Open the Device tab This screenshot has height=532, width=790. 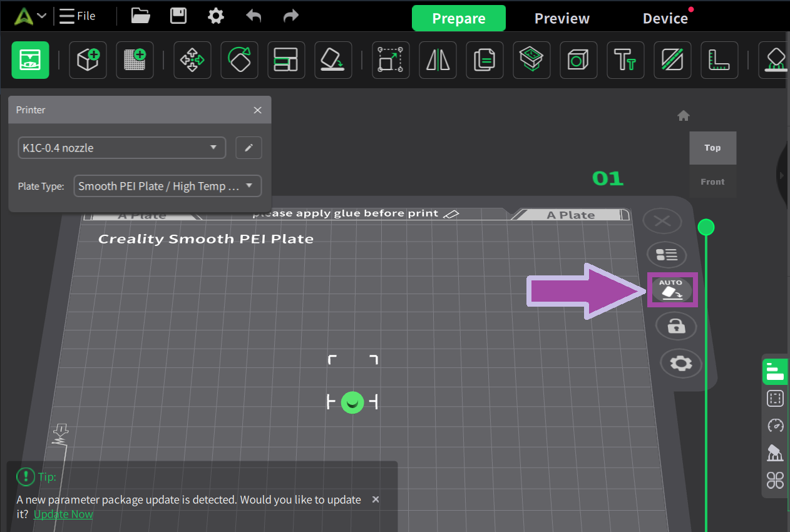665,19
